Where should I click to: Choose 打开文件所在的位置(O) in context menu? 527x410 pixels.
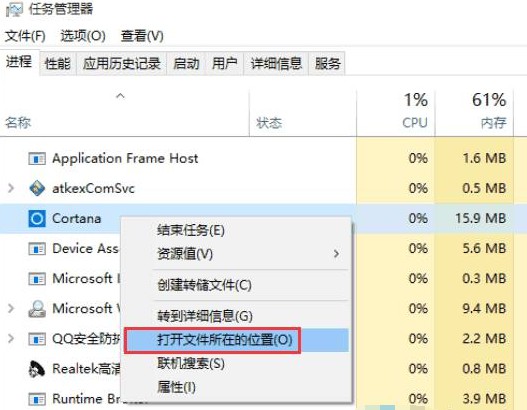tap(236, 340)
